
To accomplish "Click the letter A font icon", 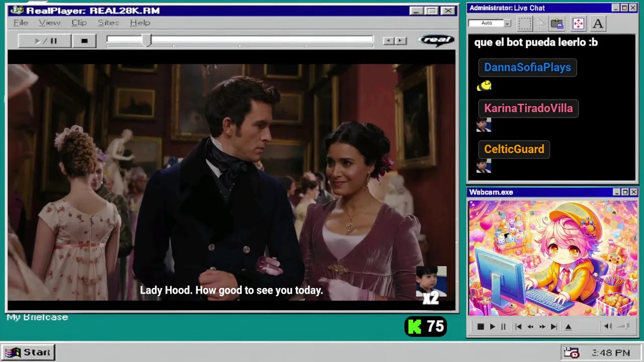I will click(598, 23).
